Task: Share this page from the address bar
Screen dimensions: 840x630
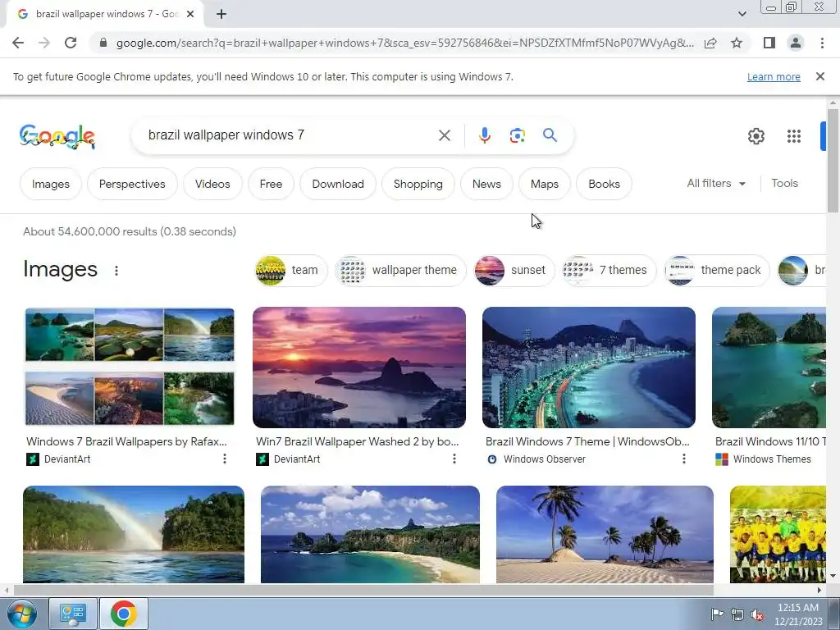Action: (710, 43)
